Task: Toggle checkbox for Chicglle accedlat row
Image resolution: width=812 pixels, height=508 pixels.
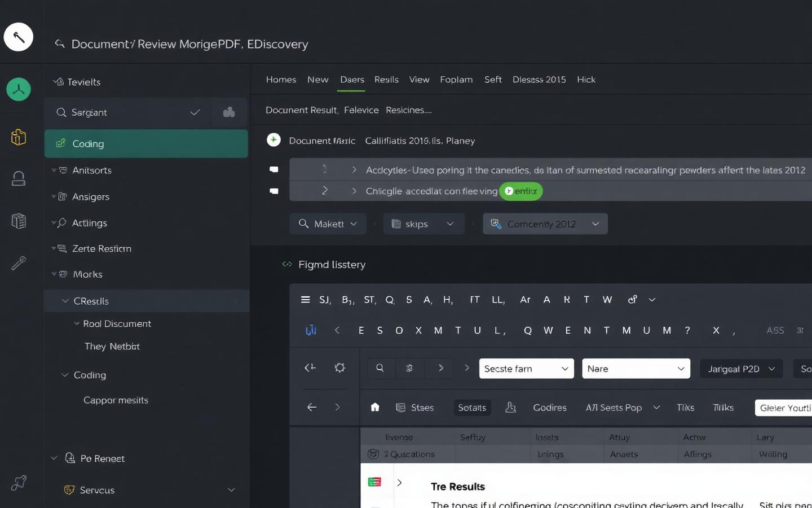Action: coord(274,191)
